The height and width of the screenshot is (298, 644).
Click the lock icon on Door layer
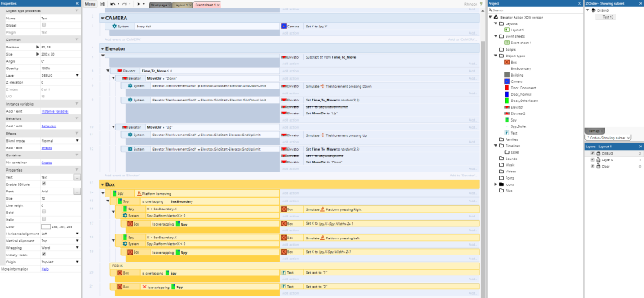[598, 167]
